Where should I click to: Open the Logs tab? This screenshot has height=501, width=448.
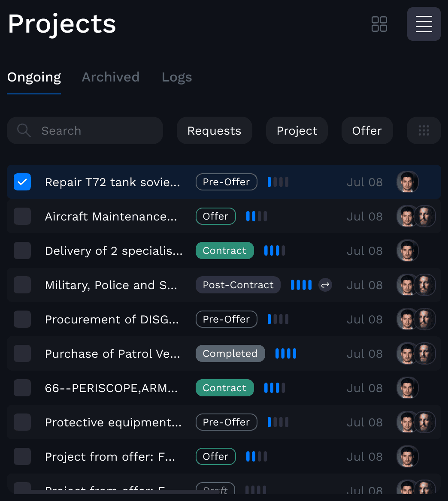[176, 77]
